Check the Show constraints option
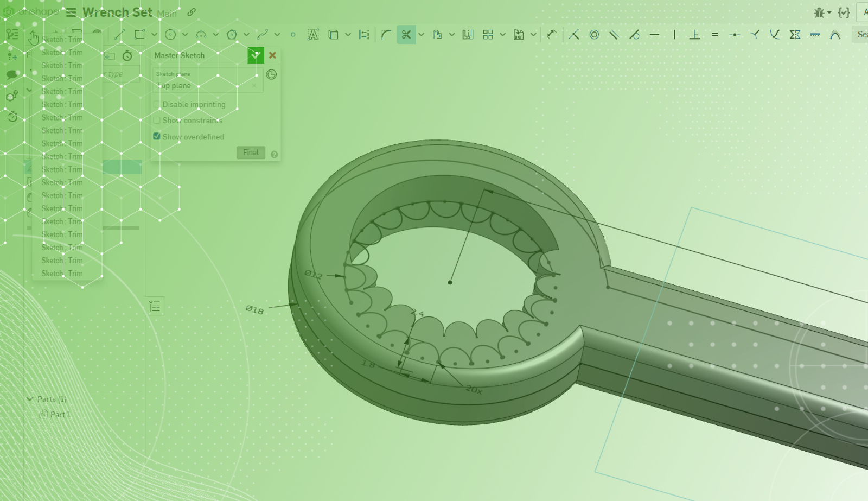The image size is (868, 501). pos(157,121)
